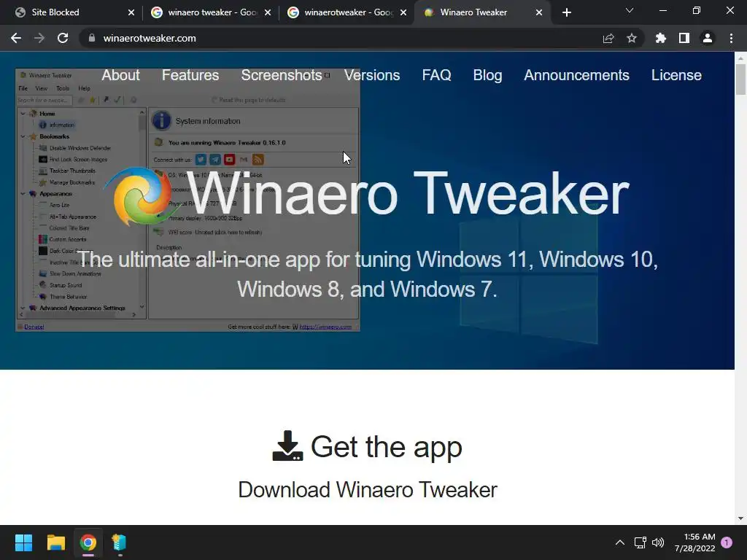Open the notification badge in tray
Image resolution: width=747 pixels, height=560 pixels.
tap(727, 542)
